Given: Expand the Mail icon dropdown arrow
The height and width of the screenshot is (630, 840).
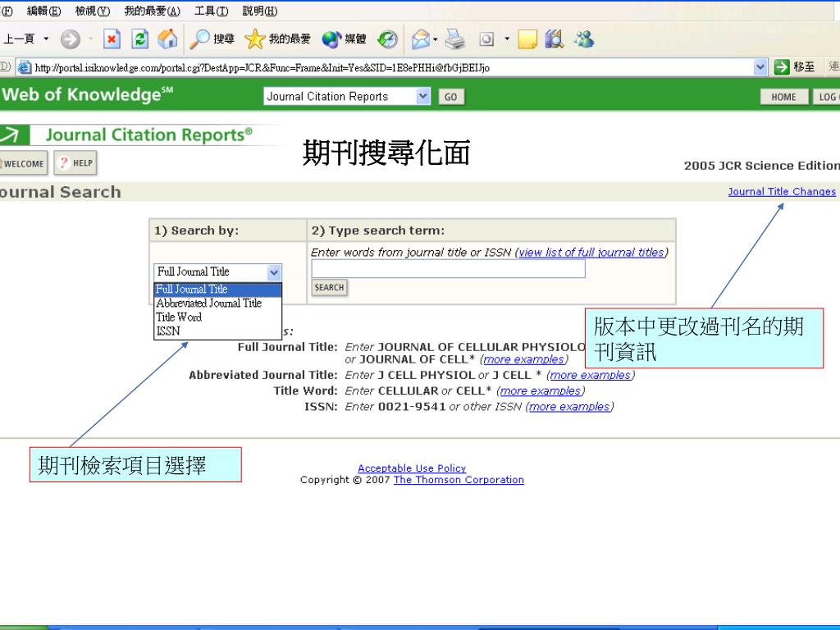Looking at the screenshot, I should click(435, 39).
